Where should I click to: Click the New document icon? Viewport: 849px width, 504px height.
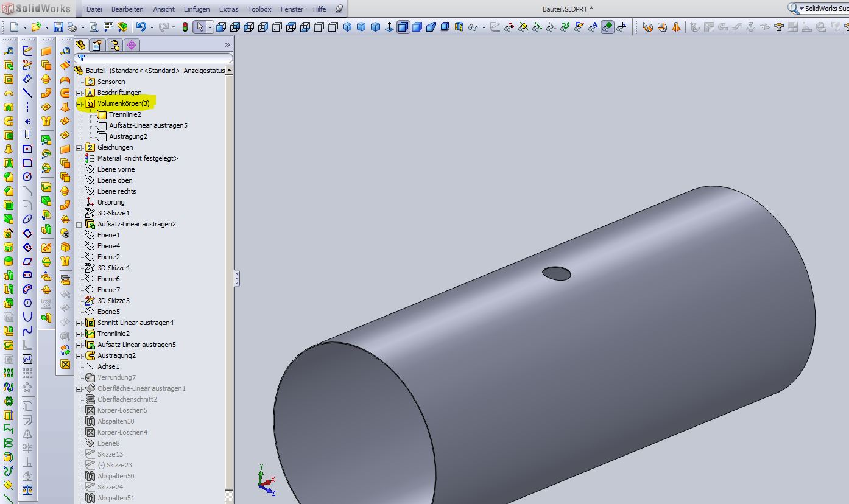pos(15,27)
